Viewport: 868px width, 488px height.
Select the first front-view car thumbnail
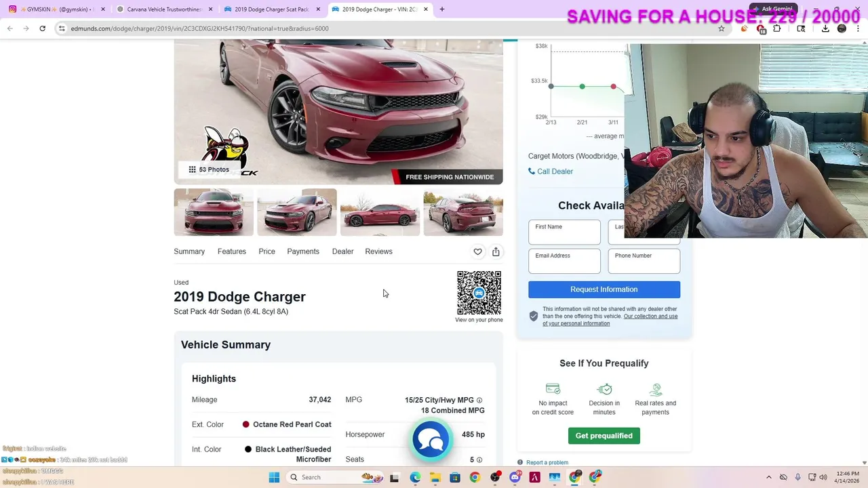[214, 212]
